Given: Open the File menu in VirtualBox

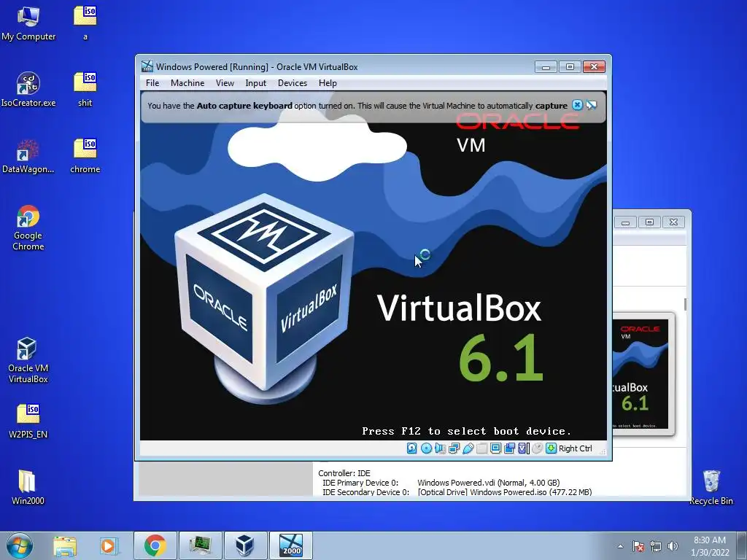Looking at the screenshot, I should click(x=152, y=83).
